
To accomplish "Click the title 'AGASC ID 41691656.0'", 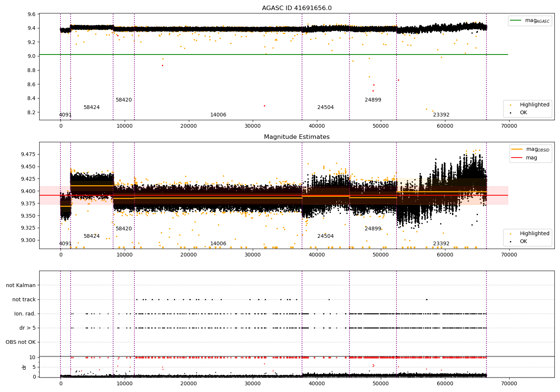I will (297, 8).
